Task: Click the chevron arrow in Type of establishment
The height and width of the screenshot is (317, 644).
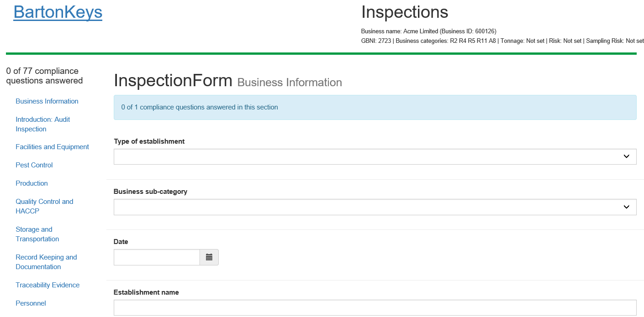Action: tap(626, 156)
